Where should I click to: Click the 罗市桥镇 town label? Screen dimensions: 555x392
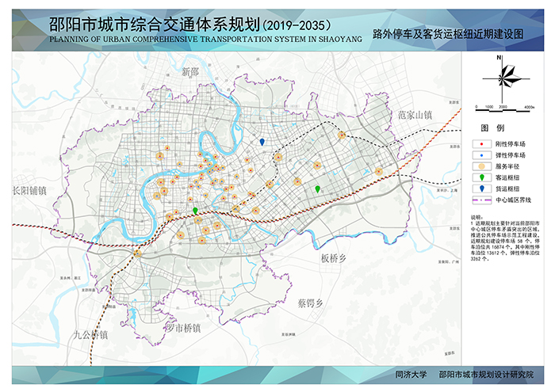(182, 328)
